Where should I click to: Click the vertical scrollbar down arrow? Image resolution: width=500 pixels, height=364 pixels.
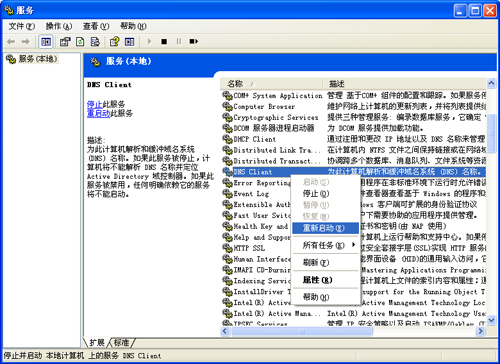point(491,321)
